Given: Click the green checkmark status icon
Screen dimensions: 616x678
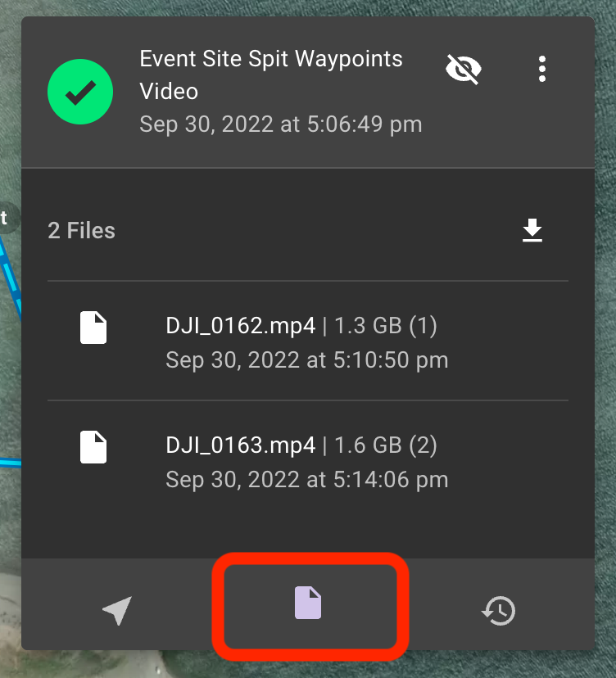Looking at the screenshot, I should 80,92.
